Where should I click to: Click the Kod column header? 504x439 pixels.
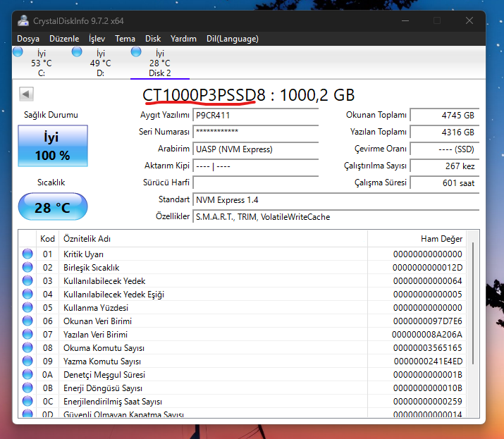coord(47,239)
